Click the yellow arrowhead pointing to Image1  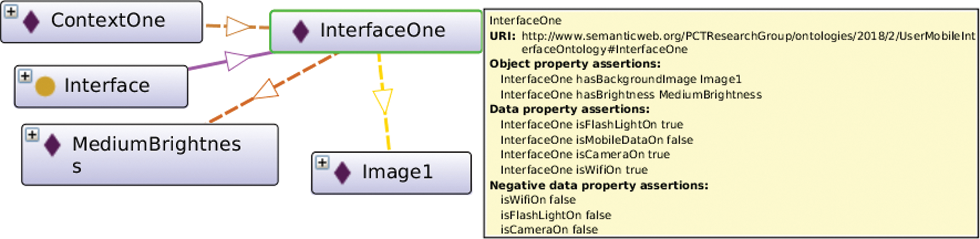click(x=383, y=101)
